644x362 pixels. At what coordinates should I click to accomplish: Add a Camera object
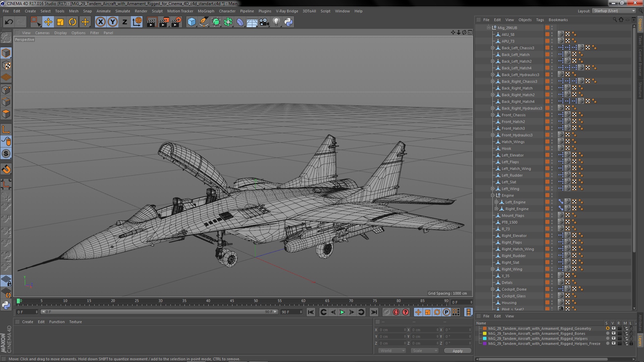tap(264, 22)
